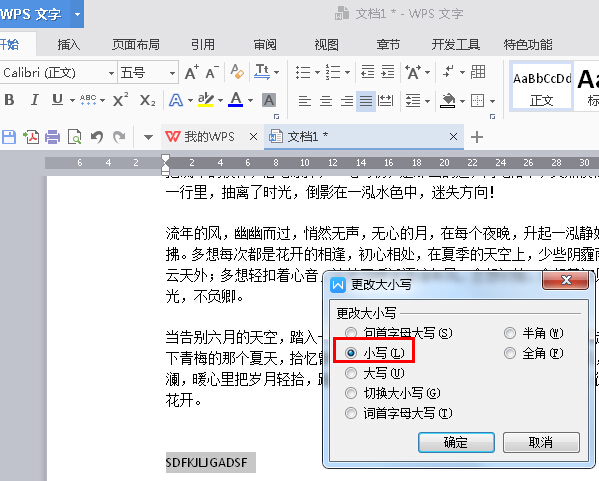Image resolution: width=599 pixels, height=481 pixels.
Task: Open the WPS 文字 application menu arrow
Action: tap(78, 15)
